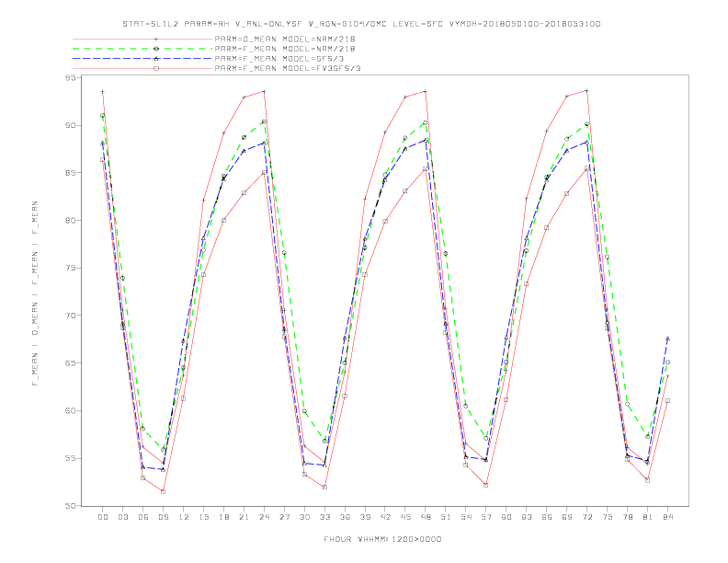The image size is (728, 563).
Task: Click the O_MEAN plus data point at hour 72
Action: [586, 90]
